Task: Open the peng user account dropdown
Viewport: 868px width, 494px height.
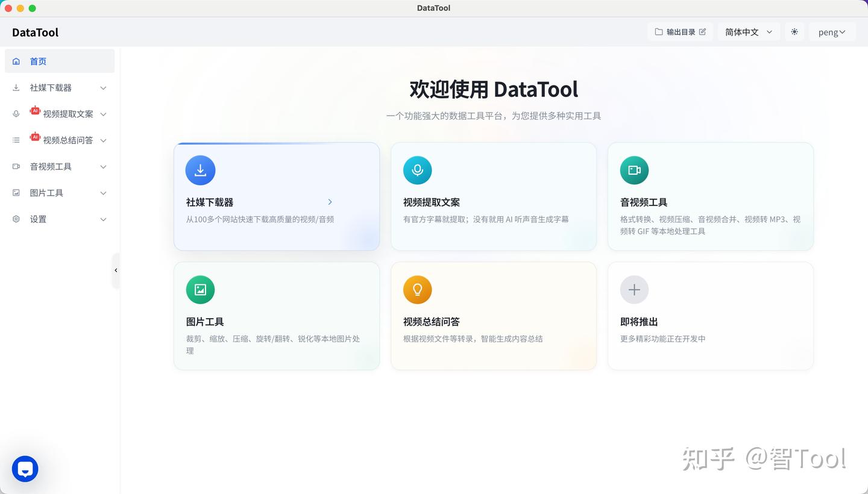Action: [832, 32]
